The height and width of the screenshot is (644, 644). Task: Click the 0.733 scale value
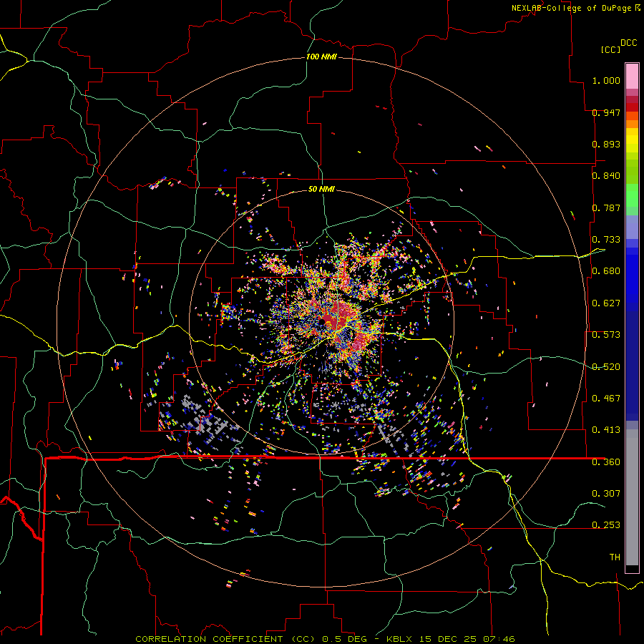click(606, 240)
